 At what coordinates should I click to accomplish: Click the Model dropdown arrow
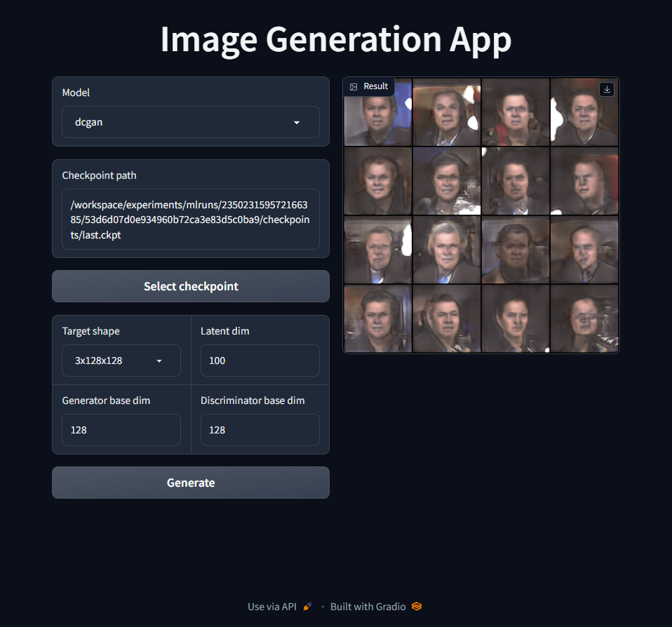297,123
